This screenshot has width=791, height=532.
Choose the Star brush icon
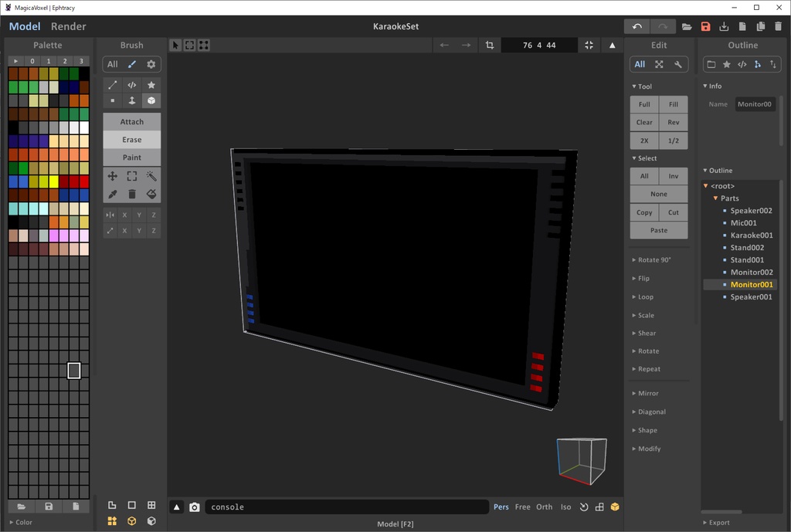(x=151, y=85)
